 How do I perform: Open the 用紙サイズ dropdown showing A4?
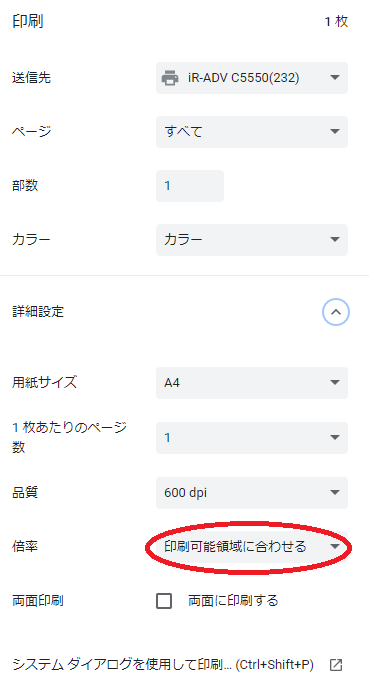tap(252, 383)
